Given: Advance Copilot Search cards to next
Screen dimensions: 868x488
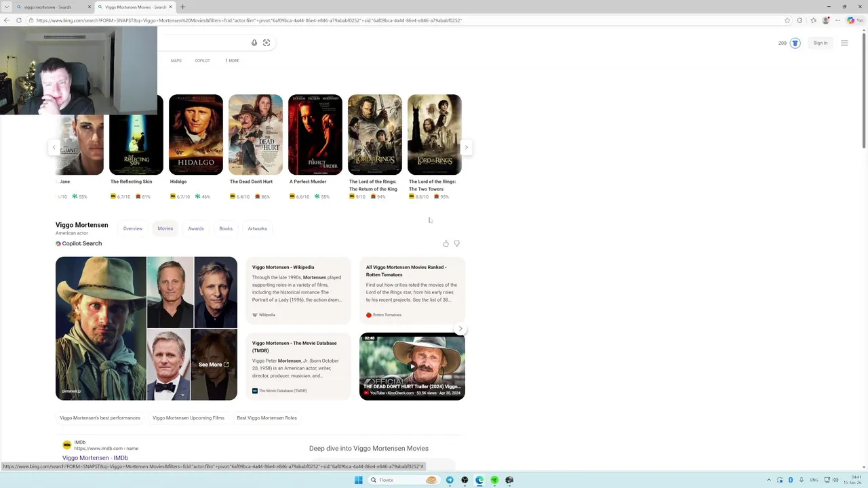Looking at the screenshot, I should (460, 329).
